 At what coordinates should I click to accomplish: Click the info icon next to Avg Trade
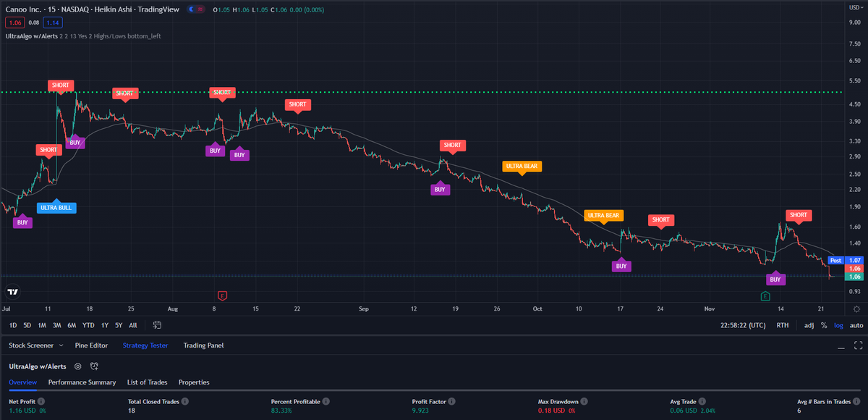point(703,401)
